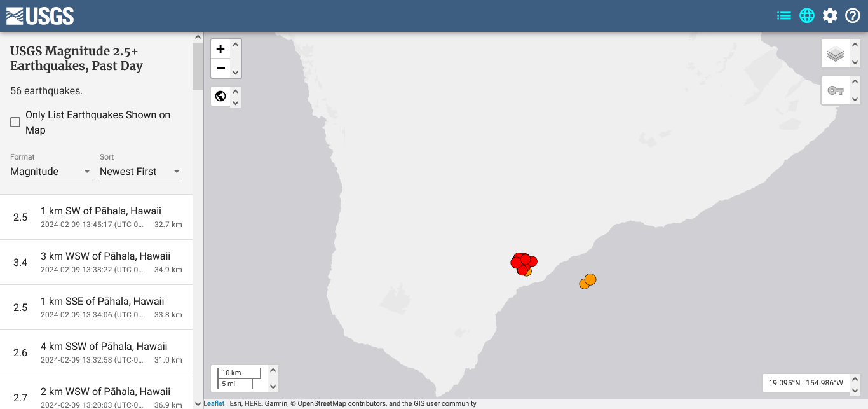Zoom out with the minus button
This screenshot has width=868, height=409.
click(220, 68)
